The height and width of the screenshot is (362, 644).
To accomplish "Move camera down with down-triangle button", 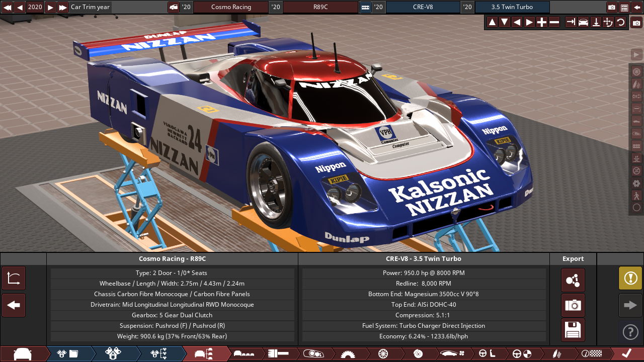I will point(505,22).
